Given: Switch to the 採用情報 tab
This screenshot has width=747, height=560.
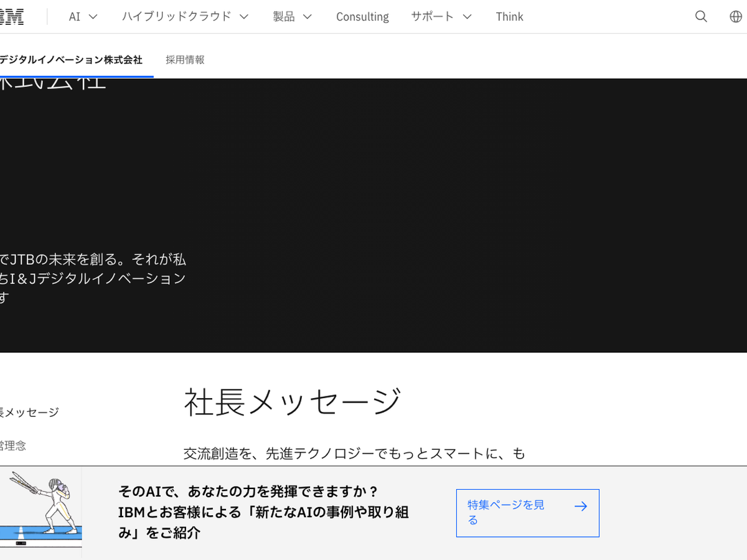Looking at the screenshot, I should coord(185,60).
